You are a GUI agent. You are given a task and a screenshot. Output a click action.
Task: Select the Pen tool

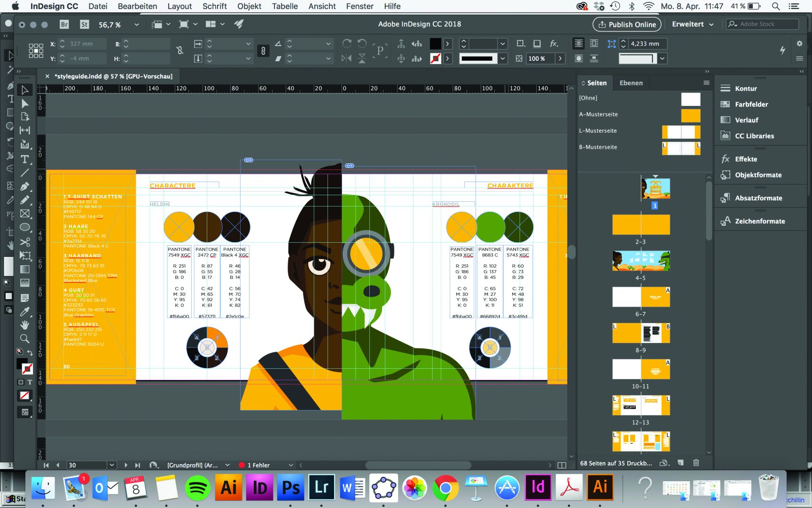pos(24,186)
